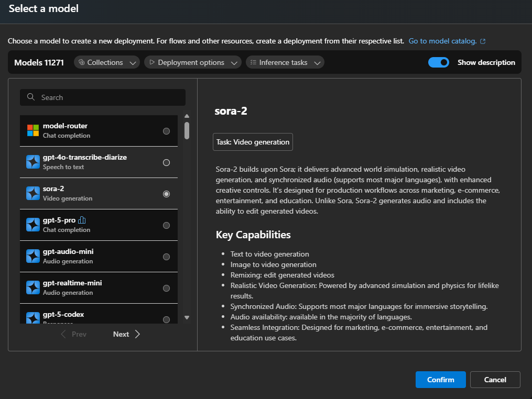Select the gpt-5-pro radio button
The height and width of the screenshot is (399, 532).
tap(166, 226)
